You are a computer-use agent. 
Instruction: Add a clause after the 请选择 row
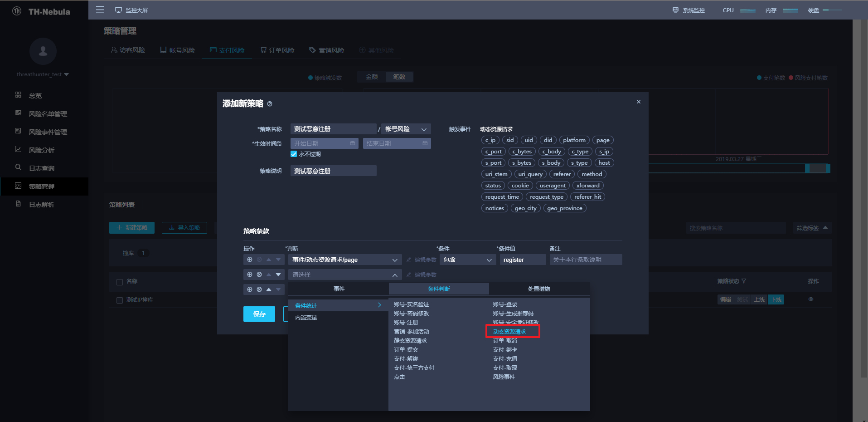click(x=249, y=275)
